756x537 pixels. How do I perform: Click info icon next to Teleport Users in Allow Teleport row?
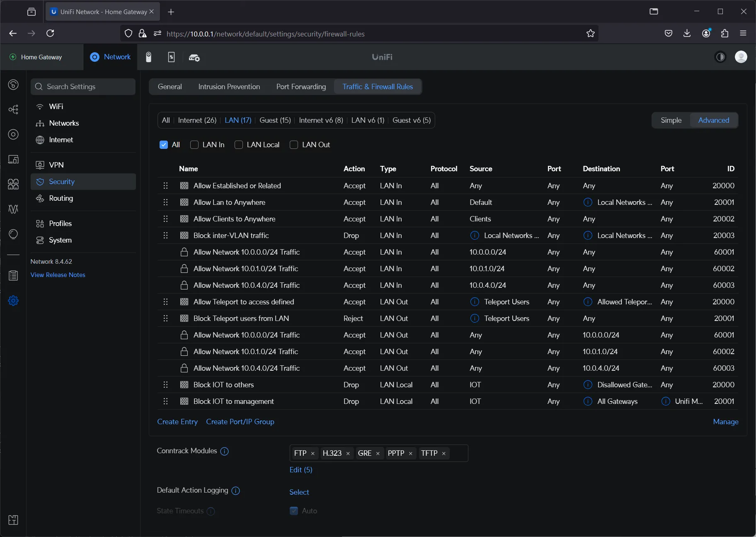click(475, 302)
